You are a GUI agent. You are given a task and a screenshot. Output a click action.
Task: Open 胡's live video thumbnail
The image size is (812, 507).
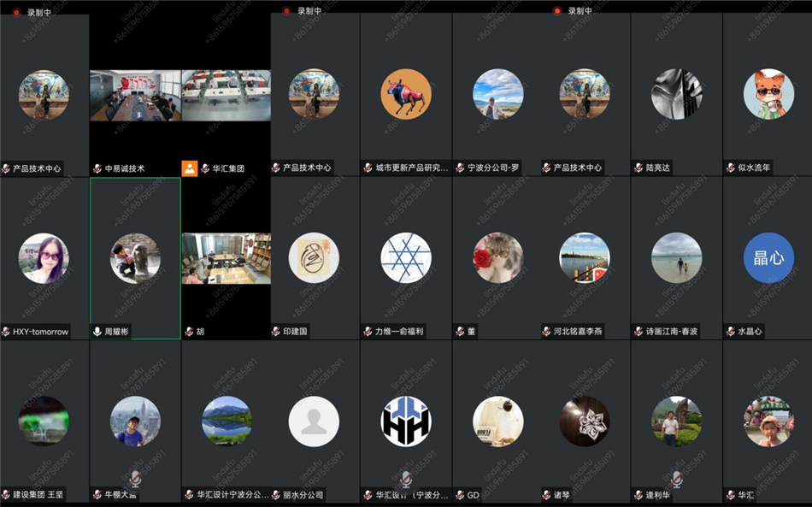pyautogui.click(x=225, y=256)
